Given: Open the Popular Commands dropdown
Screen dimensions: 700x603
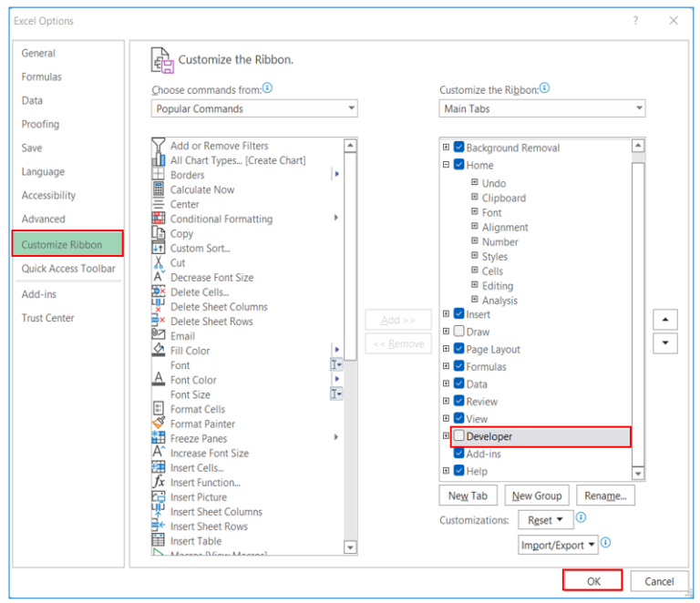Looking at the screenshot, I should click(254, 108).
